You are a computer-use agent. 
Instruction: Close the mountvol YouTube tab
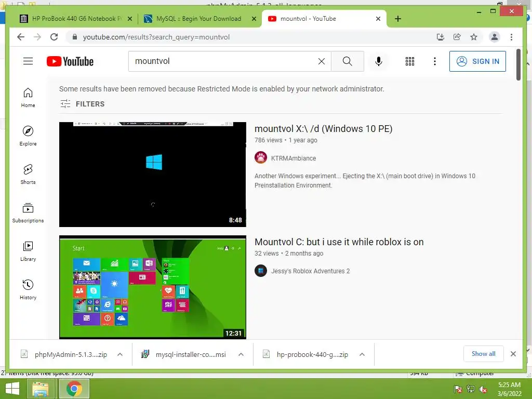pyautogui.click(x=378, y=19)
